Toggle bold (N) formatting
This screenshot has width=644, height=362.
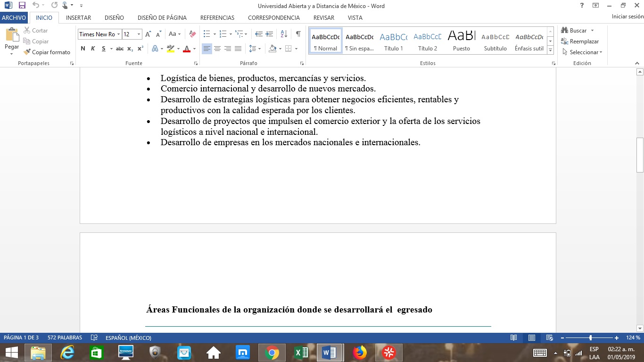coord(83,49)
